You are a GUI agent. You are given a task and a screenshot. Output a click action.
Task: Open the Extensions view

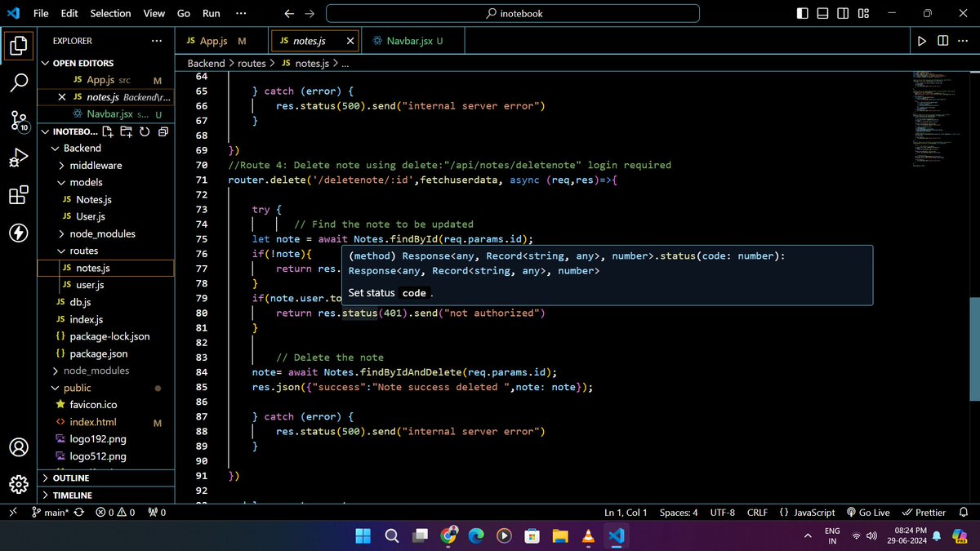pos(18,196)
